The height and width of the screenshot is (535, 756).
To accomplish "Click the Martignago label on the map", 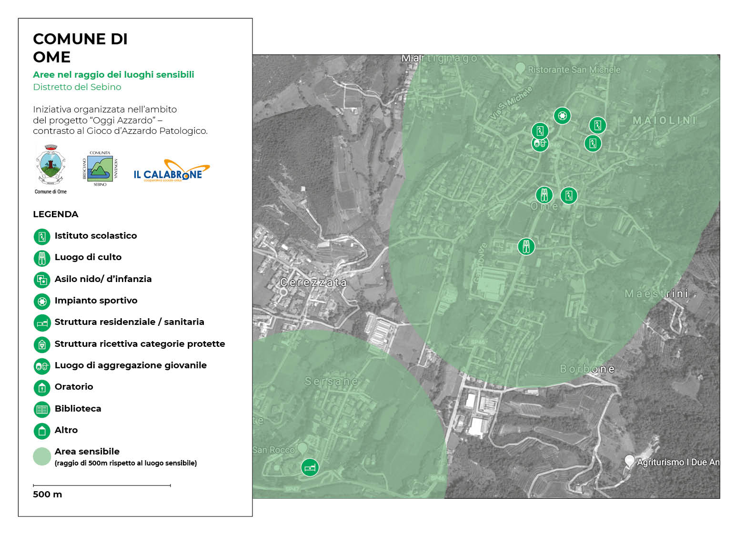I will (439, 58).
